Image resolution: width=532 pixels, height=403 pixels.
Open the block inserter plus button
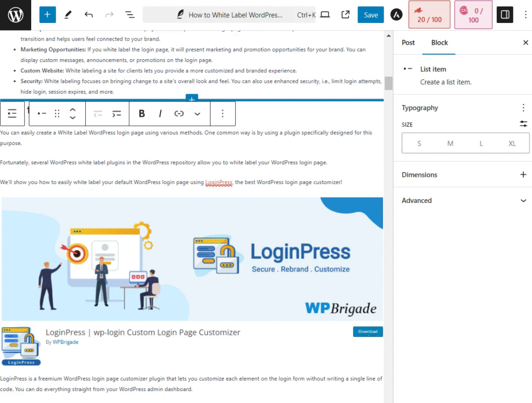47,15
